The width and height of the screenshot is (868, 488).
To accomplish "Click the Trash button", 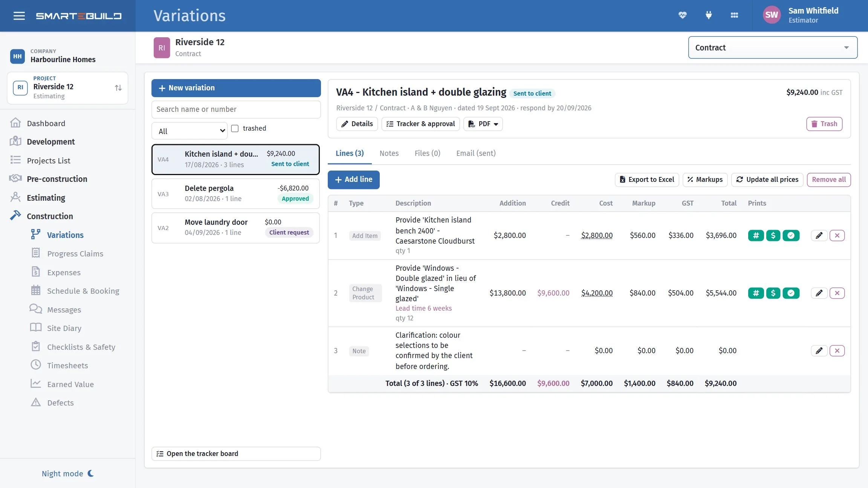I will tap(824, 124).
